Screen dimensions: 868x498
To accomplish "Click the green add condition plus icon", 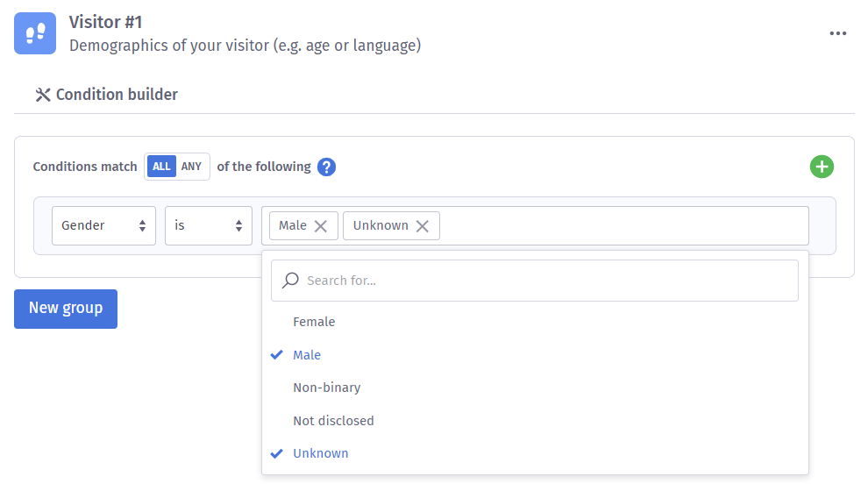I will click(822, 167).
